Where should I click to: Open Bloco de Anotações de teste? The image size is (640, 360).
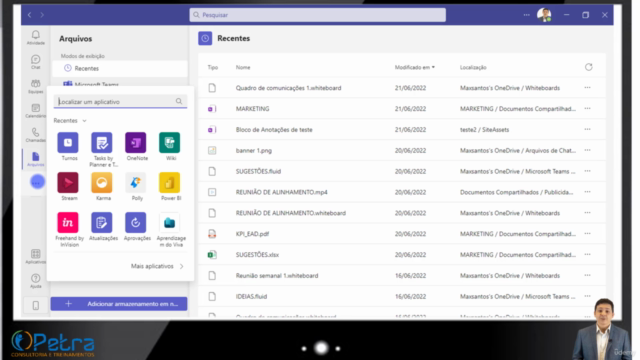[274, 129]
